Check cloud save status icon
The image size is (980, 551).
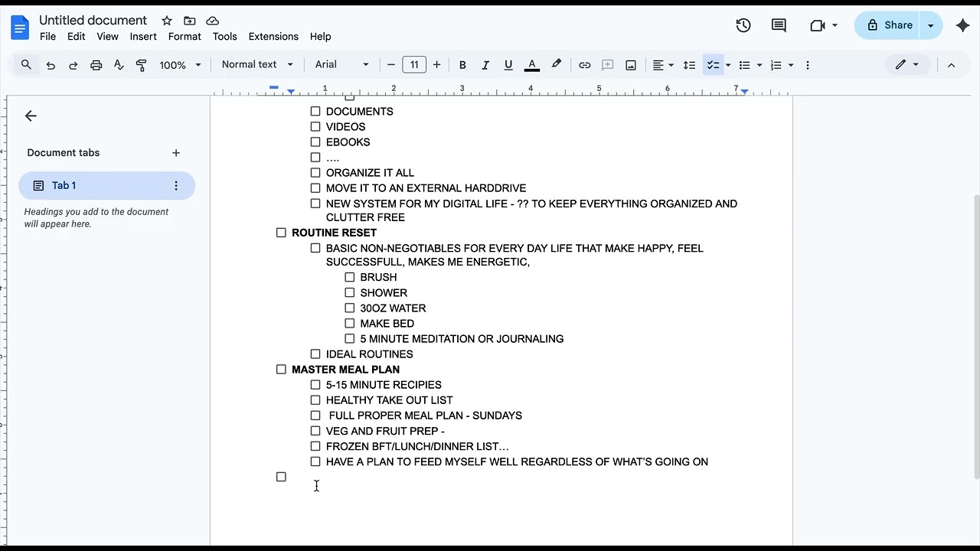[x=213, y=21]
